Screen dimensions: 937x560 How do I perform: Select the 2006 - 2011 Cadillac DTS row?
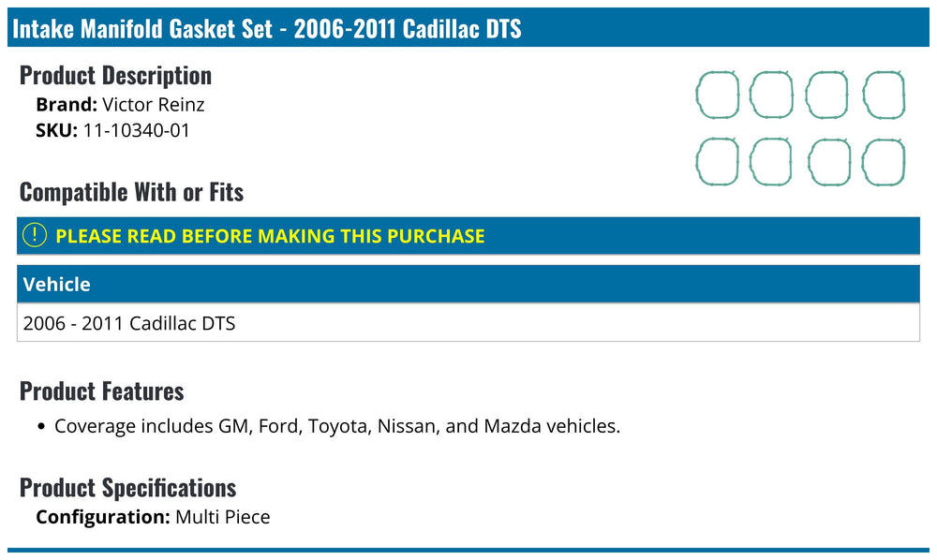468,323
